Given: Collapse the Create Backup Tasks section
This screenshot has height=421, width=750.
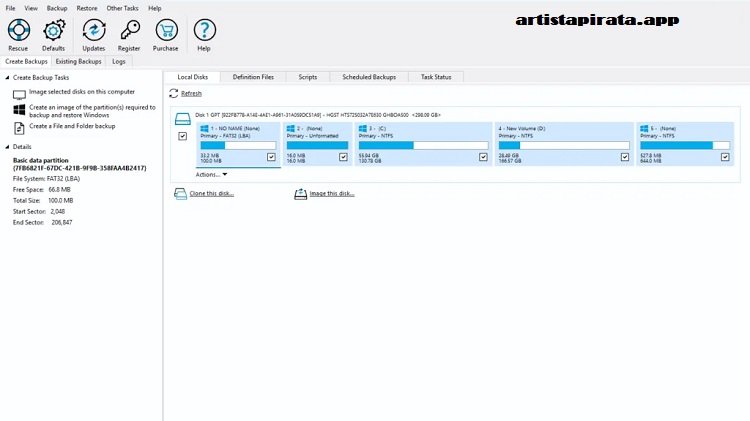Looking at the screenshot, I should tap(7, 78).
